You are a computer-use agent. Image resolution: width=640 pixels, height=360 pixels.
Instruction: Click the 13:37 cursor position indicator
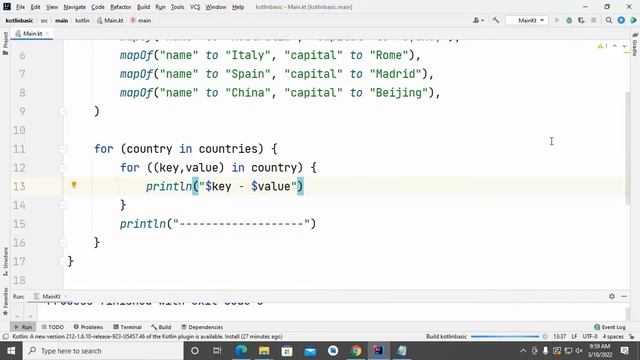click(560, 337)
